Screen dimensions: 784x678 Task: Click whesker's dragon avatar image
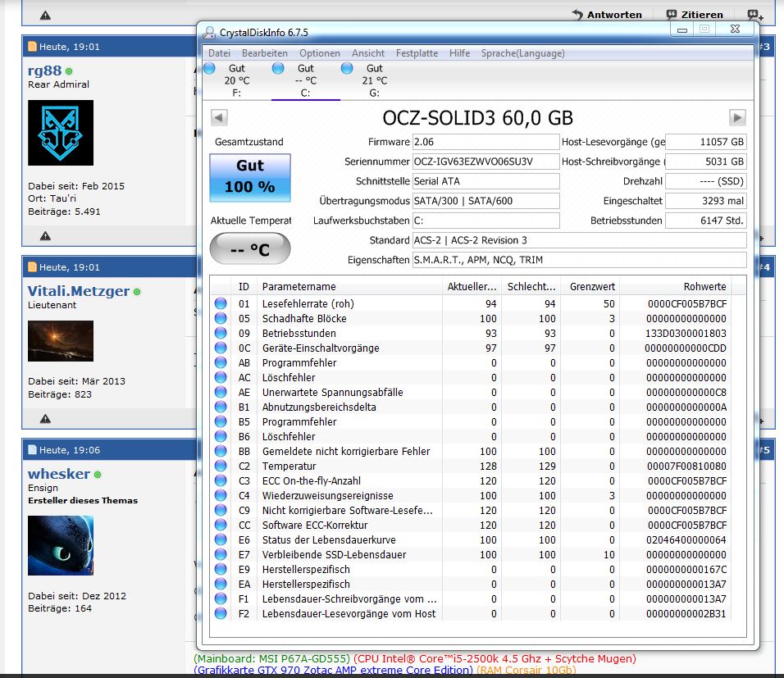61,545
